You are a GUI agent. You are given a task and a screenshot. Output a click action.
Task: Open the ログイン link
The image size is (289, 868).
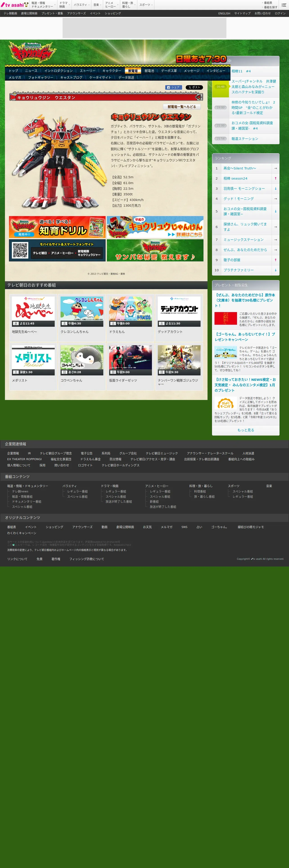coord(280,14)
